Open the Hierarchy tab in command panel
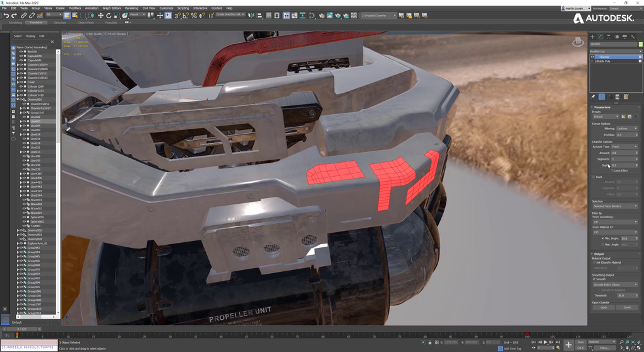The image size is (644, 352). 609,37
